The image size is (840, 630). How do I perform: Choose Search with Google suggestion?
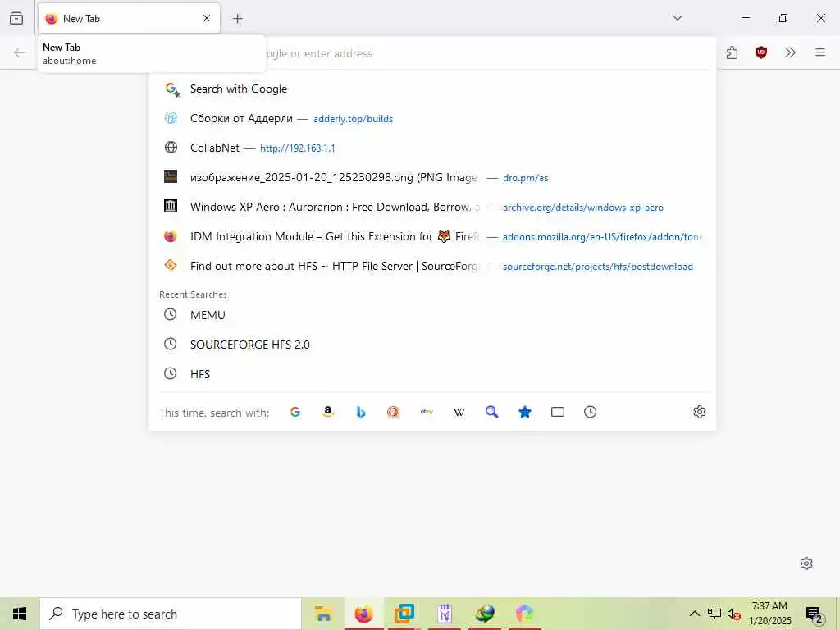tap(432, 89)
